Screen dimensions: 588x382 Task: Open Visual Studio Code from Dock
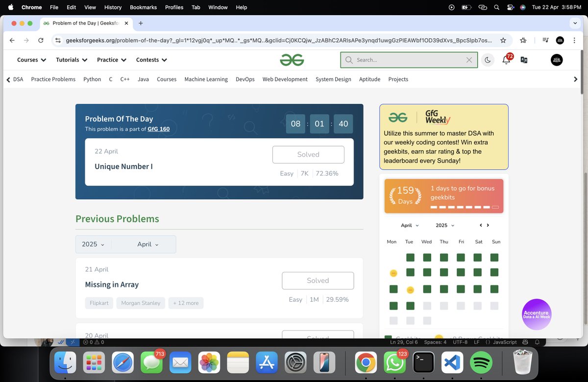pos(452,363)
